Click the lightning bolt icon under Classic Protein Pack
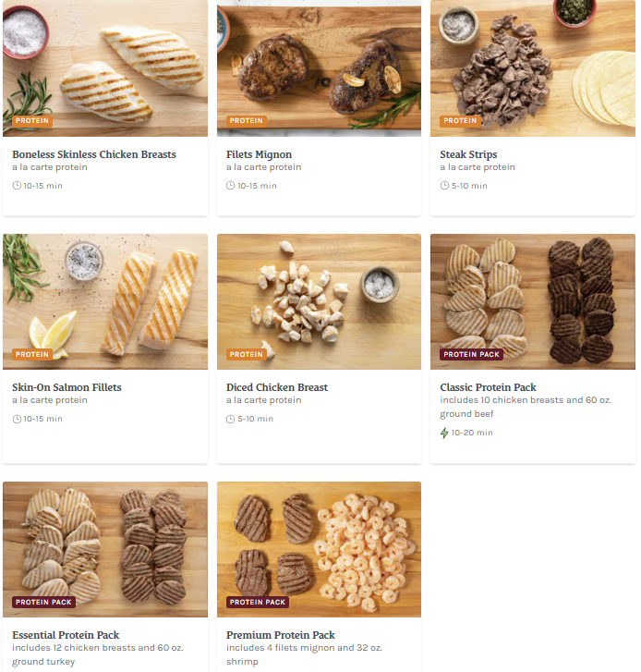 tap(444, 433)
